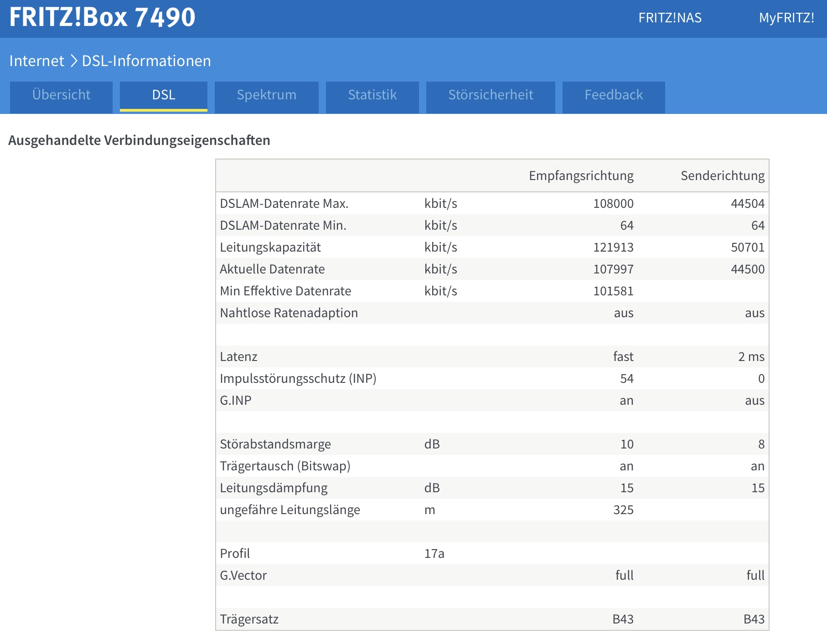Click the heading Ausgehandelte Verbindungseigenschaften

coord(139,140)
